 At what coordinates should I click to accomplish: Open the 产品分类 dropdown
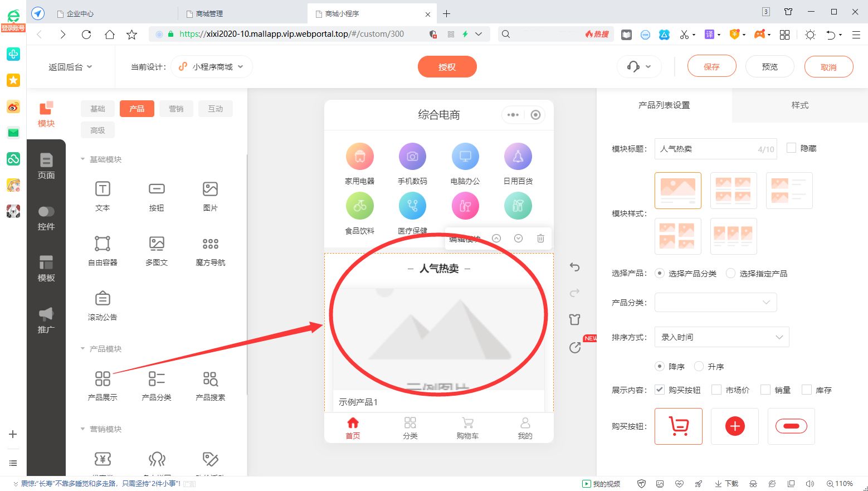pos(715,302)
